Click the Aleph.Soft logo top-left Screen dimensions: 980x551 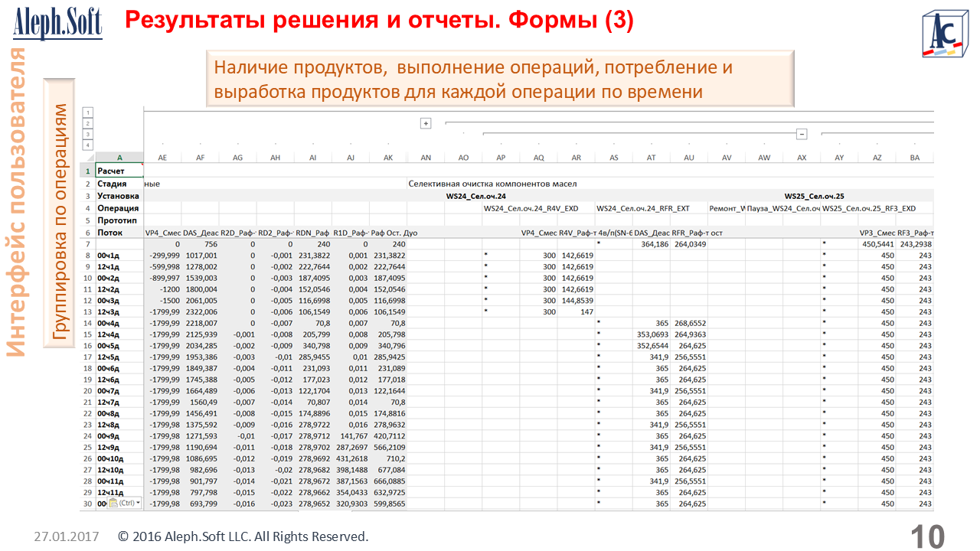tap(57, 23)
